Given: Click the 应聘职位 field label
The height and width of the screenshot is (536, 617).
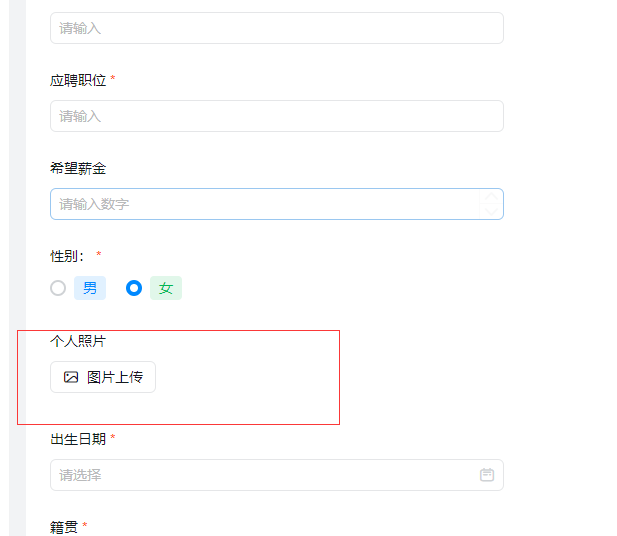Looking at the screenshot, I should pyautogui.click(x=78, y=80).
